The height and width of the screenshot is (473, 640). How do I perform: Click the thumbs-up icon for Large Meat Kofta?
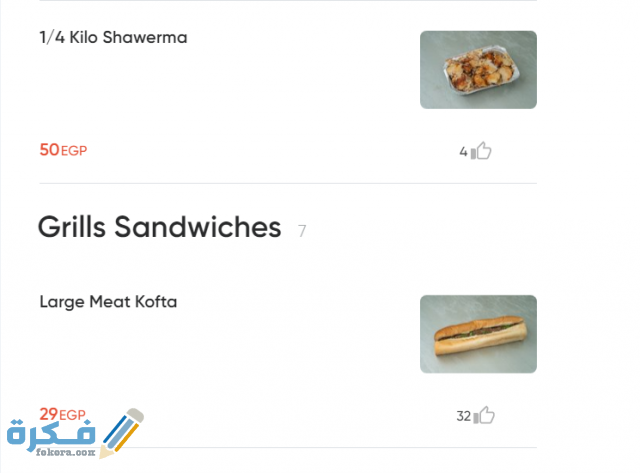484,416
